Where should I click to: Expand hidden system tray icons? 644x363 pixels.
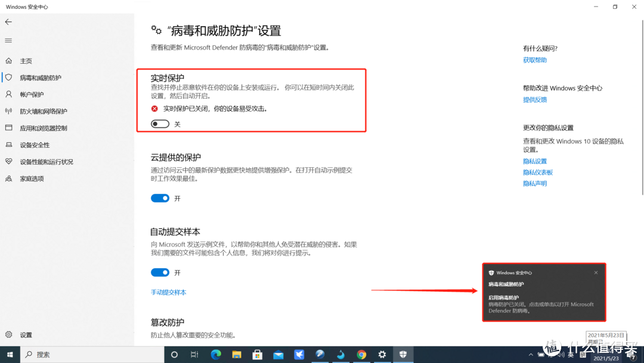tap(531, 354)
